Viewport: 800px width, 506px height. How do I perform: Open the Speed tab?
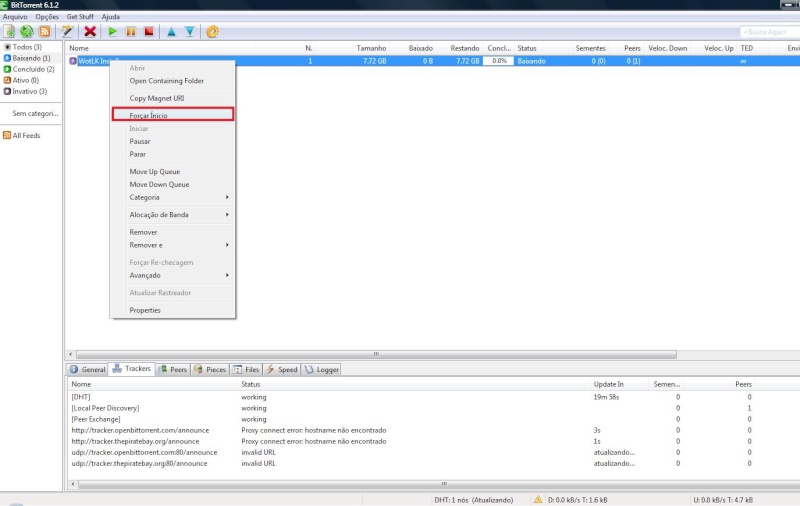coord(282,369)
